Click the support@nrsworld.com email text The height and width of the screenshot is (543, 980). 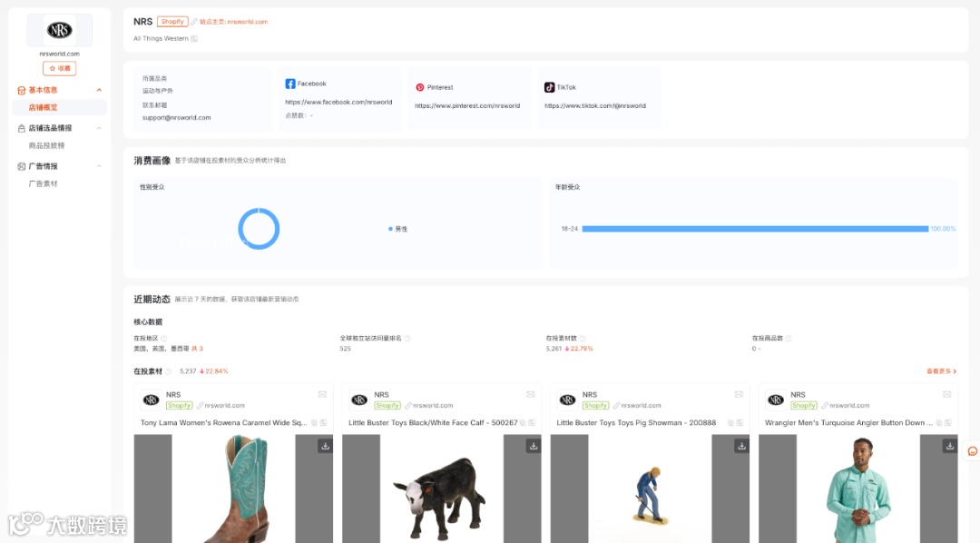point(176,118)
